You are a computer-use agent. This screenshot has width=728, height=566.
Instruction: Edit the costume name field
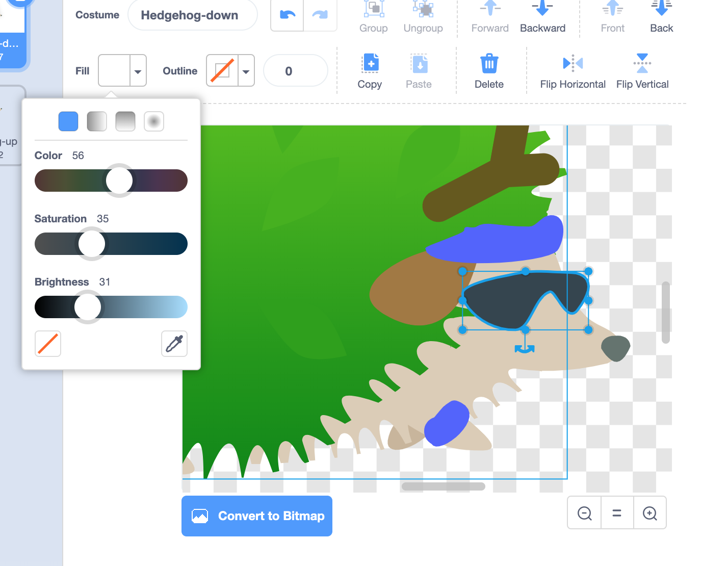192,15
